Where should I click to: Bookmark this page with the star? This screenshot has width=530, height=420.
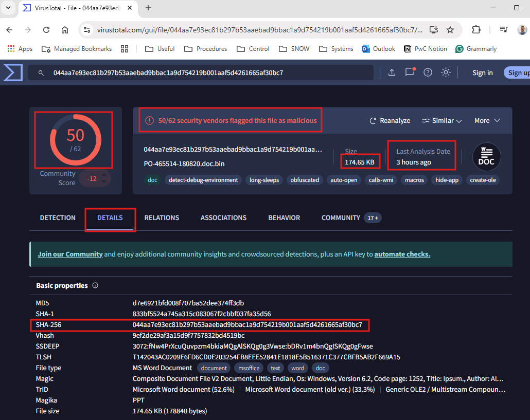coord(450,30)
